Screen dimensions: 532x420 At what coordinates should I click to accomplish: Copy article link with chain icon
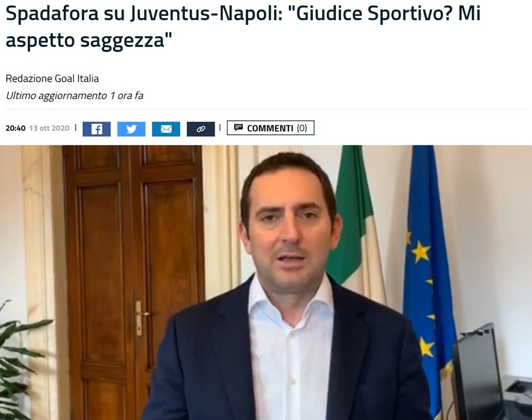201,129
